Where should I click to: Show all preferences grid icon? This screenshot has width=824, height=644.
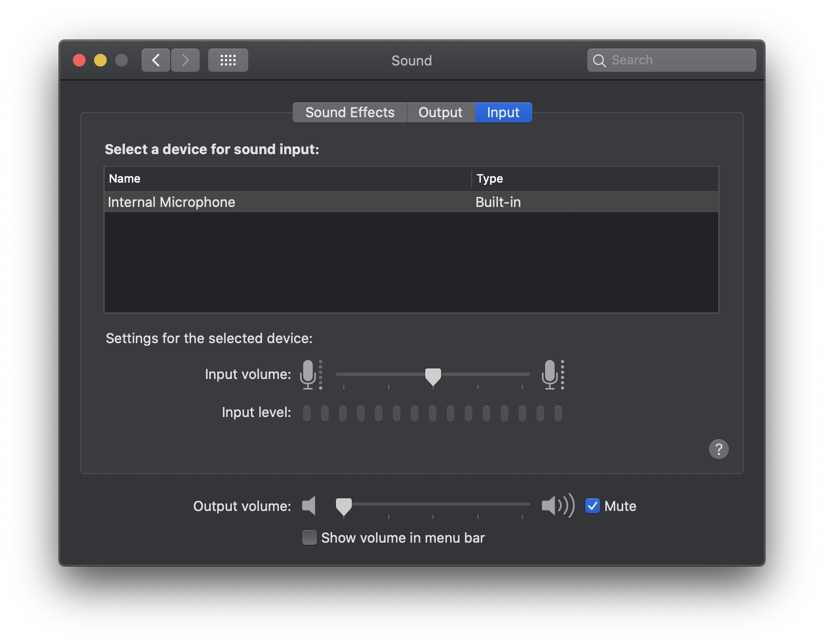click(x=228, y=60)
